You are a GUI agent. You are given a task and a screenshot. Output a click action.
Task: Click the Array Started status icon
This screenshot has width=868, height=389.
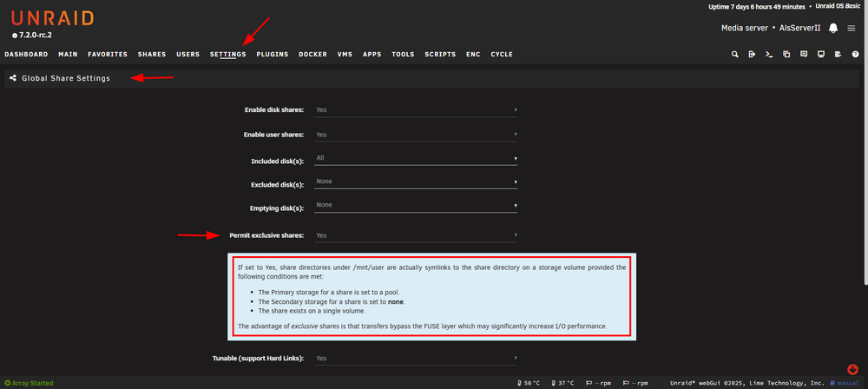[7, 383]
